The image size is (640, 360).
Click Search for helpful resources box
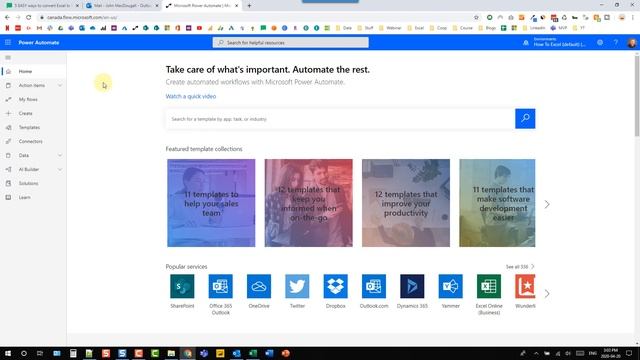pos(290,42)
